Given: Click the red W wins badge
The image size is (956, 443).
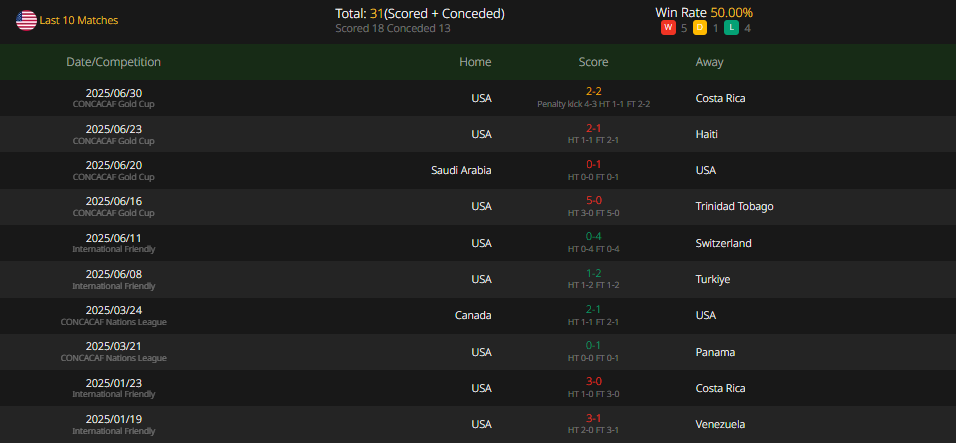Looking at the screenshot, I should [x=668, y=28].
